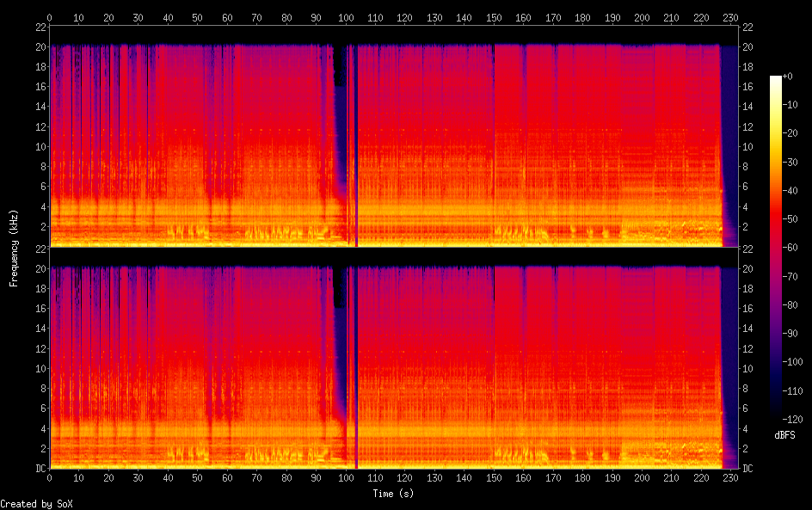Click the 'DC' label at bottom-right axis
The image size is (812, 510).
[748, 469]
